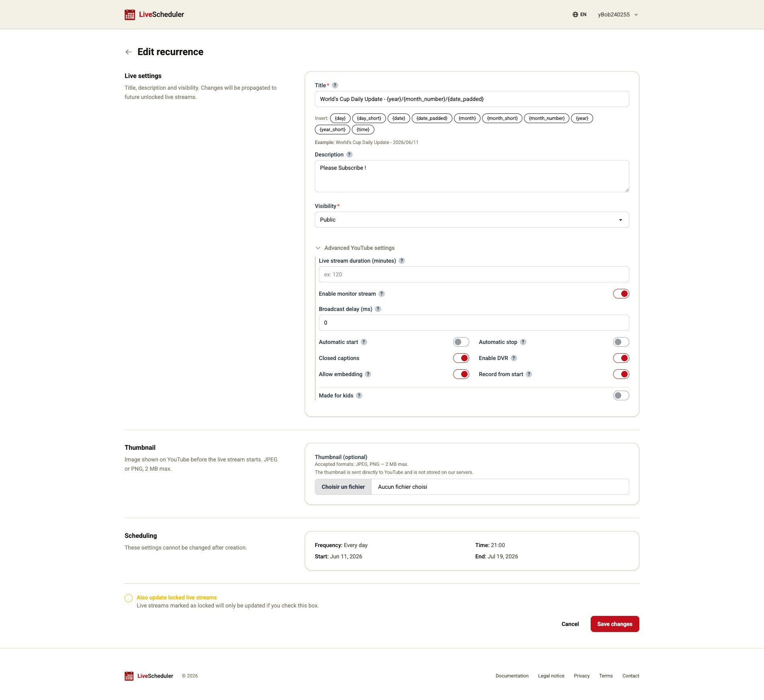Turn on Automatic stop toggle

coord(621,342)
